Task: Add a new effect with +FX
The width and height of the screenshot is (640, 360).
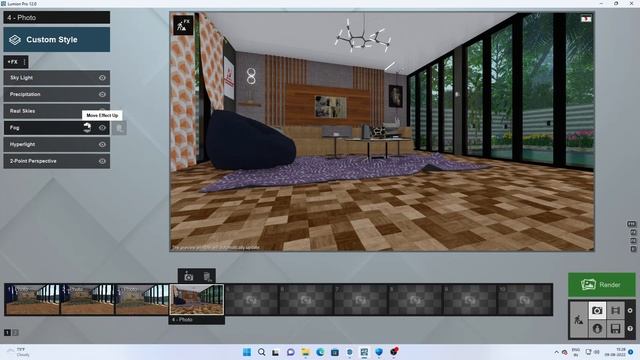Action: [x=12, y=62]
